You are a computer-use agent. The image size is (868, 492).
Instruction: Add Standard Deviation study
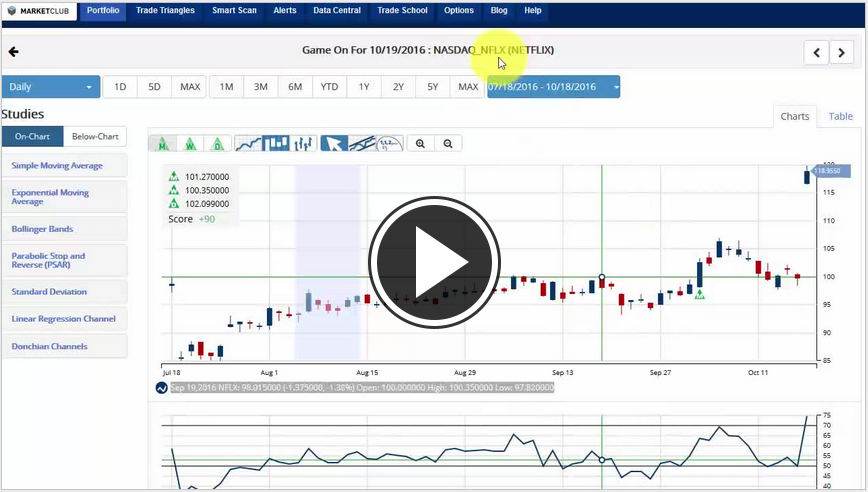tap(64, 292)
